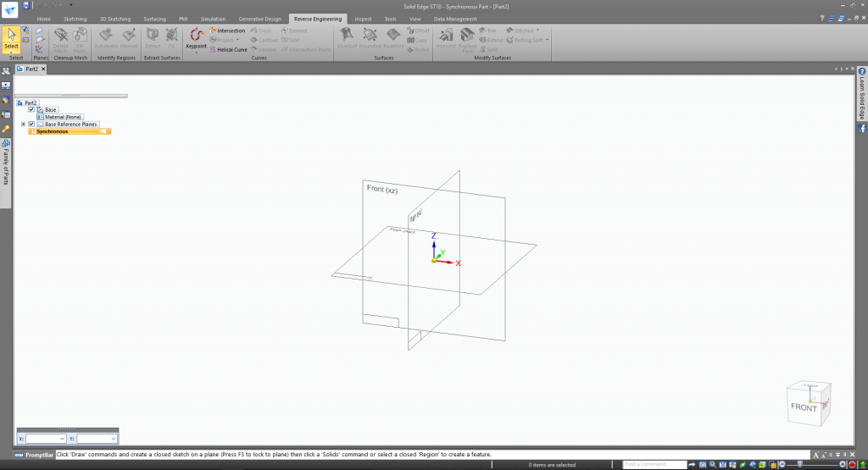Choose Intersection curve command
The height and width of the screenshot is (470, 868).
[x=227, y=31]
